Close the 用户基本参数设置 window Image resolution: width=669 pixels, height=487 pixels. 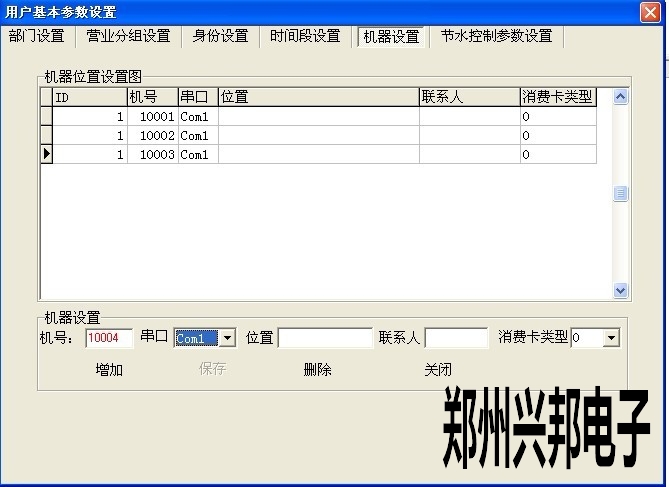[x=648, y=11]
